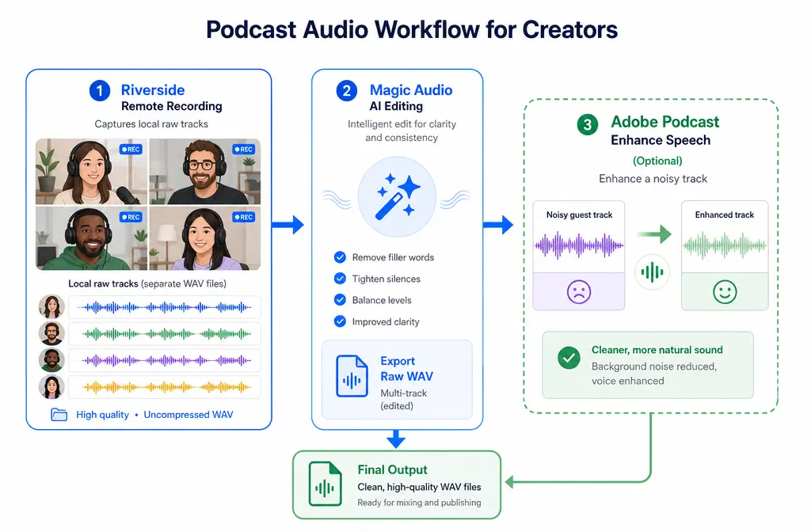This screenshot has width=811, height=532.
Task: Select the bearded man with glasses video
Action: point(205,172)
